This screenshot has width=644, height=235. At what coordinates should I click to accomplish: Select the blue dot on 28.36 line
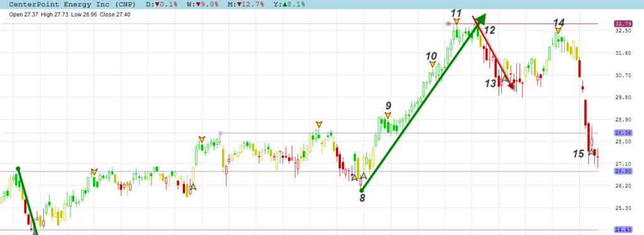point(221,133)
